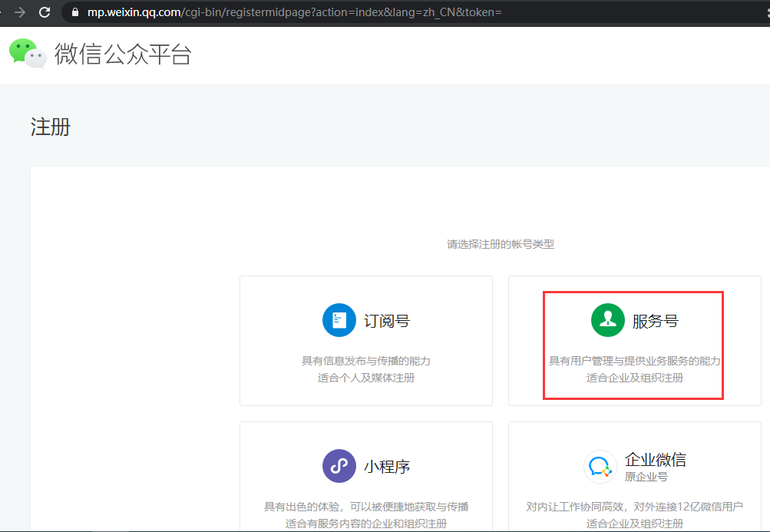This screenshot has height=532, width=770.
Task: Click the 注册 page heading
Action: (51, 127)
